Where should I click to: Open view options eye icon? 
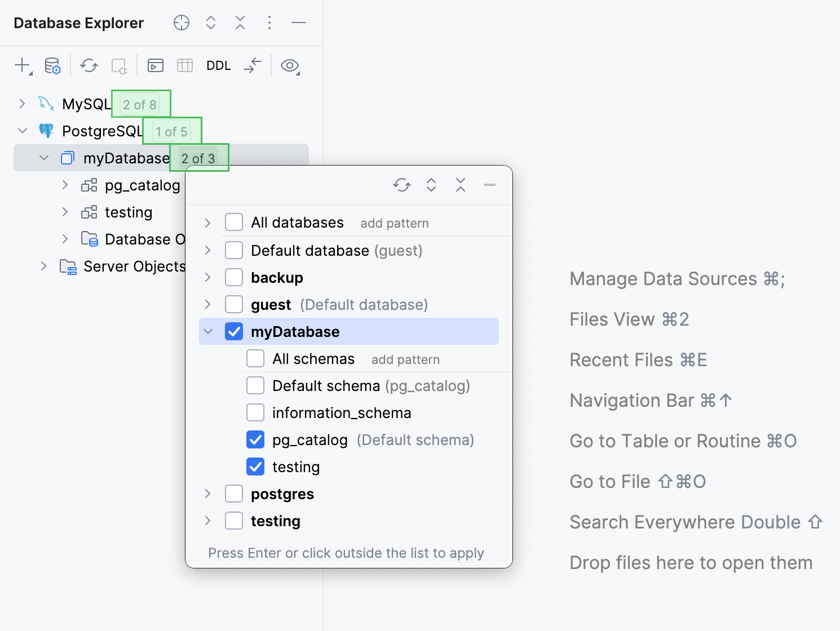click(x=290, y=65)
